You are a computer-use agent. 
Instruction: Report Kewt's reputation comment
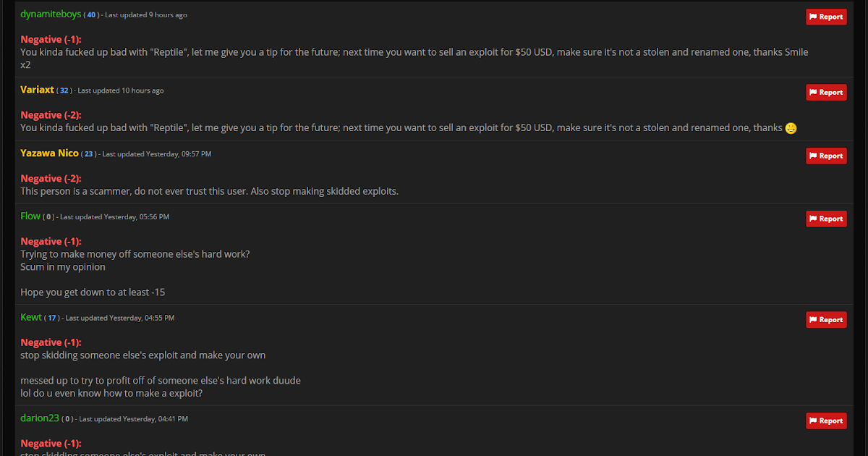(x=826, y=319)
